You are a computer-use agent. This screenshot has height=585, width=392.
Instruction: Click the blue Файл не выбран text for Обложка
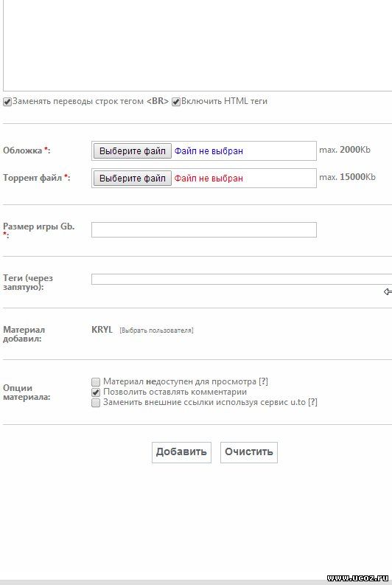point(209,150)
